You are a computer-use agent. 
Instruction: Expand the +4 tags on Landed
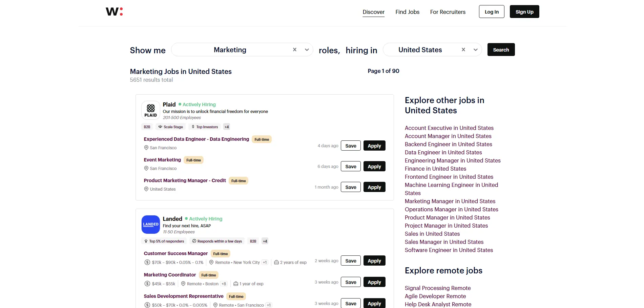[x=265, y=241]
